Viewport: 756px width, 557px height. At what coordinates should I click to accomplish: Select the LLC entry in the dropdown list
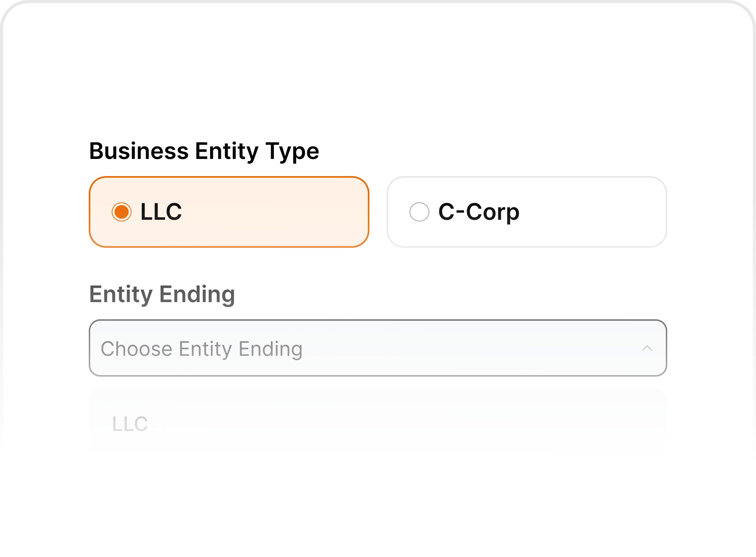coord(130,424)
